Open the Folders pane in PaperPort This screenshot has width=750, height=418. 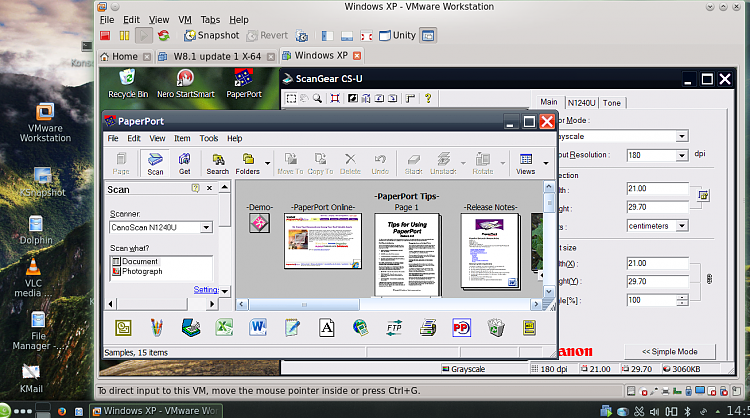(248, 164)
